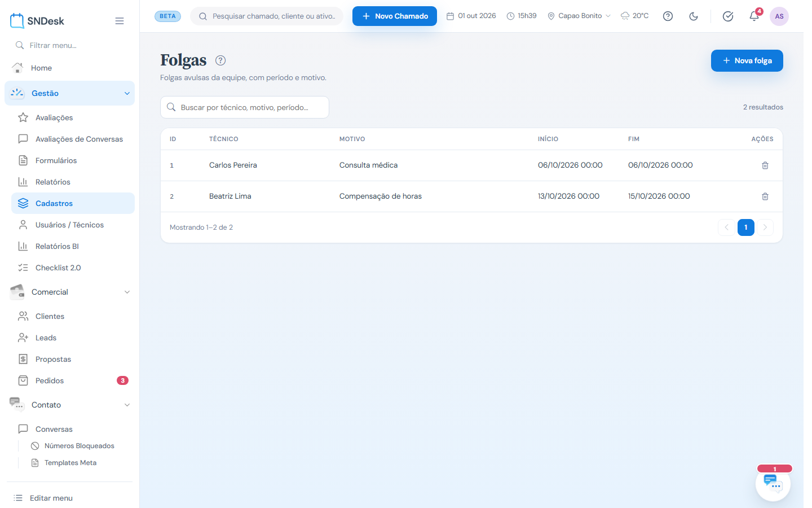Open help question mark icon in top bar
Image resolution: width=812 pixels, height=508 pixels.
pos(668,16)
